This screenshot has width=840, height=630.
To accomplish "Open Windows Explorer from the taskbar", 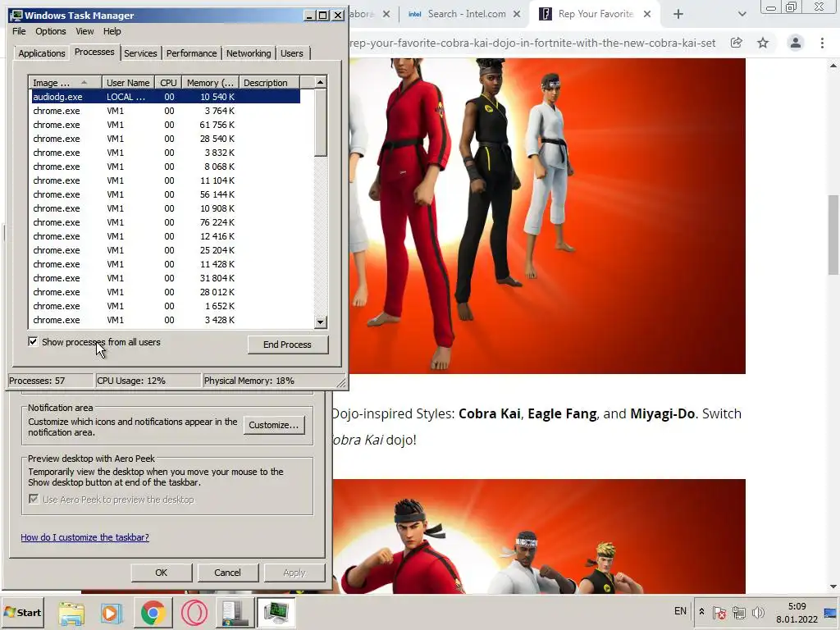I will pos(71,612).
